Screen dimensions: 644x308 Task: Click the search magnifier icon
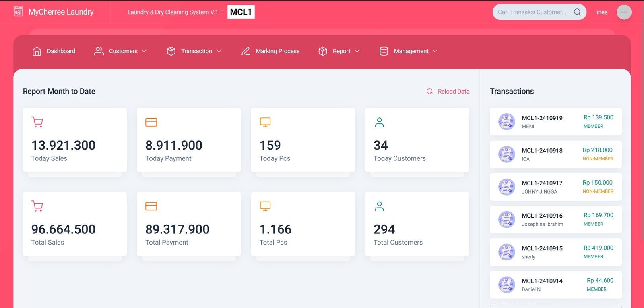(577, 12)
